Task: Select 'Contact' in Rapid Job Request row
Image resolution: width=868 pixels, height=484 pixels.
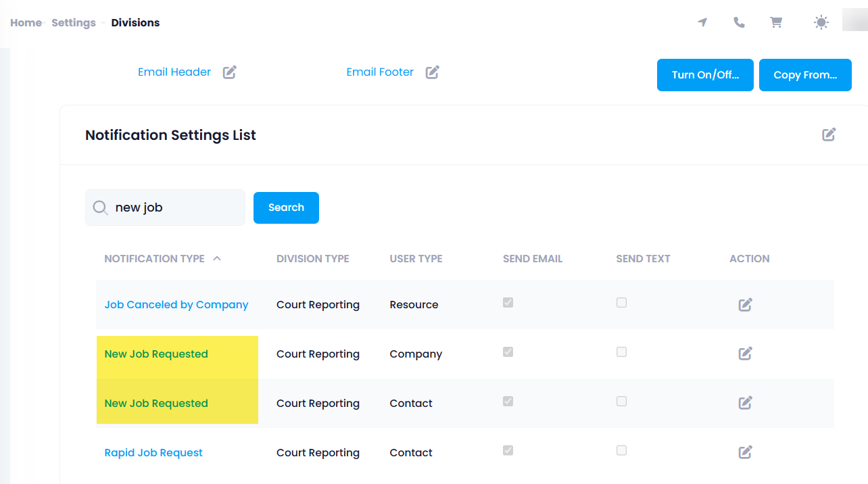Action: tap(411, 453)
